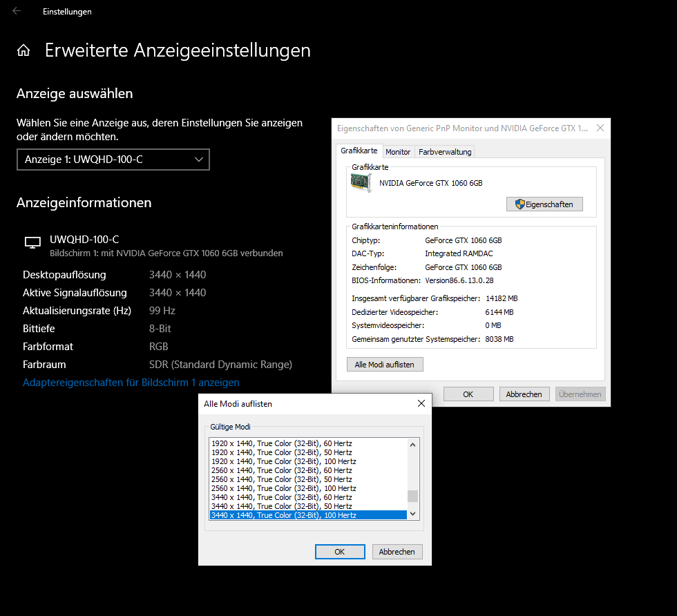The width and height of the screenshot is (677, 616).
Task: Click the 99 Hz Aktualisierungsrate value
Action: [162, 311]
